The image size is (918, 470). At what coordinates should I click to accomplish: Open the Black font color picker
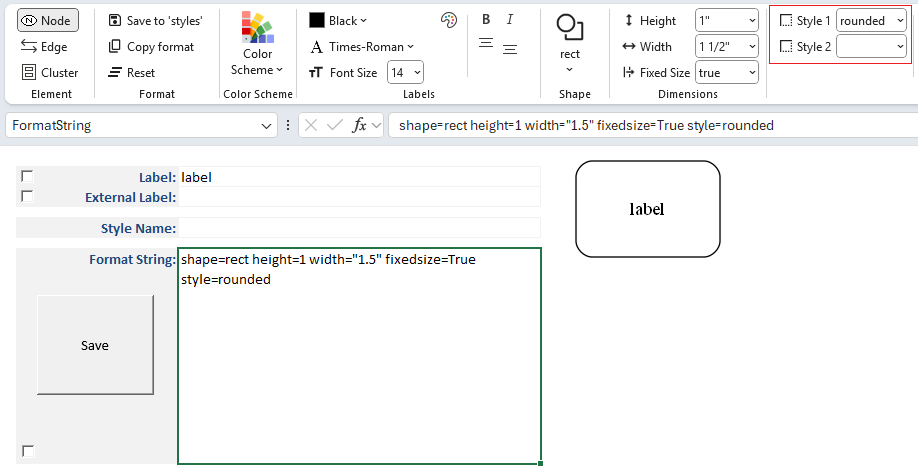click(338, 21)
